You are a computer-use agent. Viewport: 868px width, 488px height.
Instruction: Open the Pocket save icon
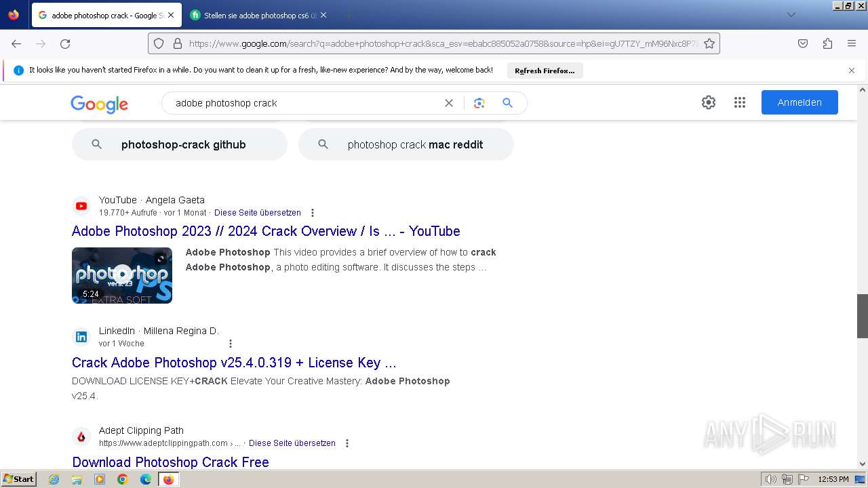tap(803, 43)
